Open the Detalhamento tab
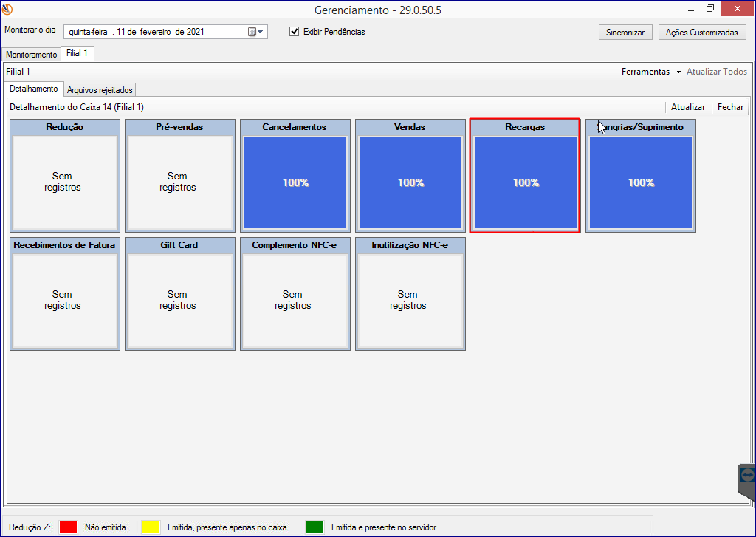This screenshot has width=756, height=537. [34, 89]
